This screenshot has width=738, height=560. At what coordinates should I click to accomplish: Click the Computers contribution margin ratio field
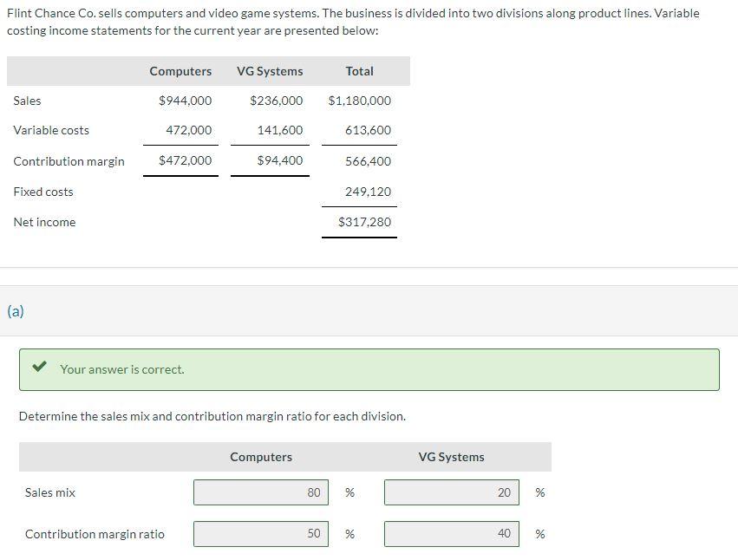261,534
